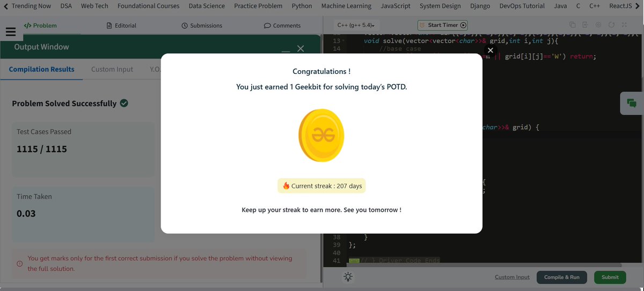Open ReactJS navigation item
Screen dimensions: 644x291
coord(620,6)
